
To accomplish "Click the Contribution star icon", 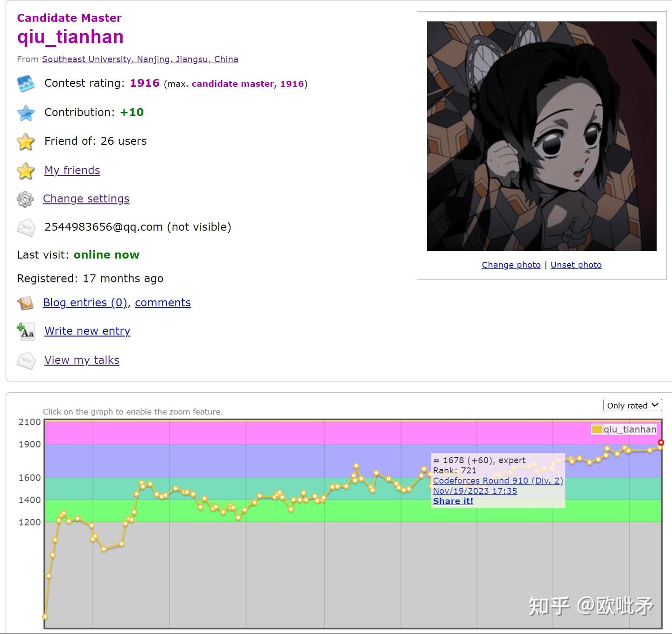I will pyautogui.click(x=26, y=113).
